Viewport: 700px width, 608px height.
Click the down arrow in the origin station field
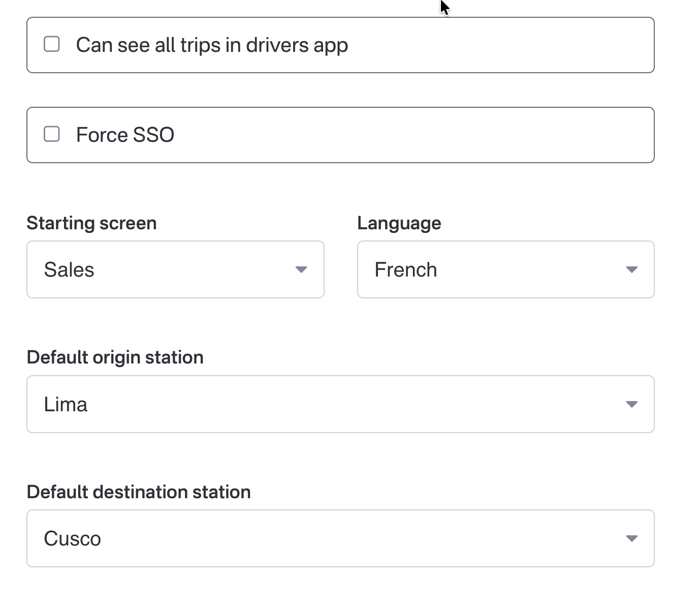pyautogui.click(x=631, y=404)
